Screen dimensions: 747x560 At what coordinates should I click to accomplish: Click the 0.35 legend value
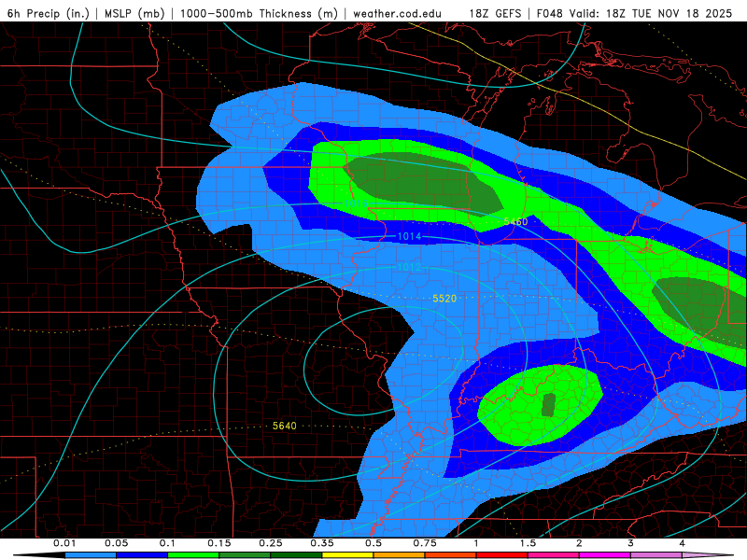322,543
